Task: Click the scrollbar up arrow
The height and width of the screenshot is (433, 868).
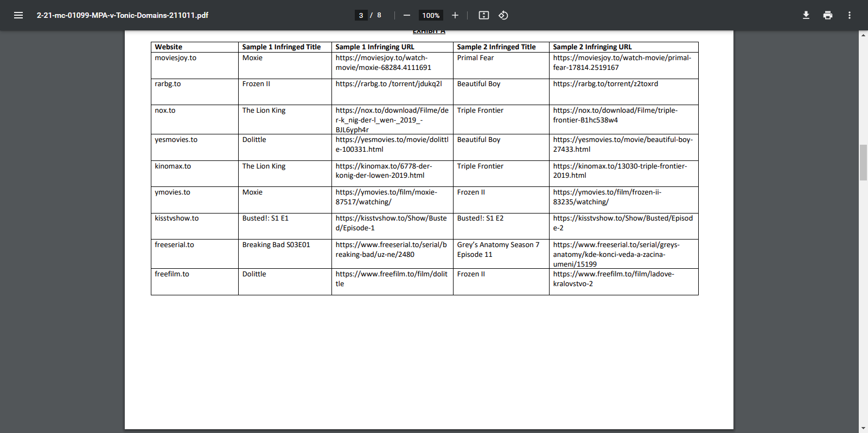Action: [863, 35]
